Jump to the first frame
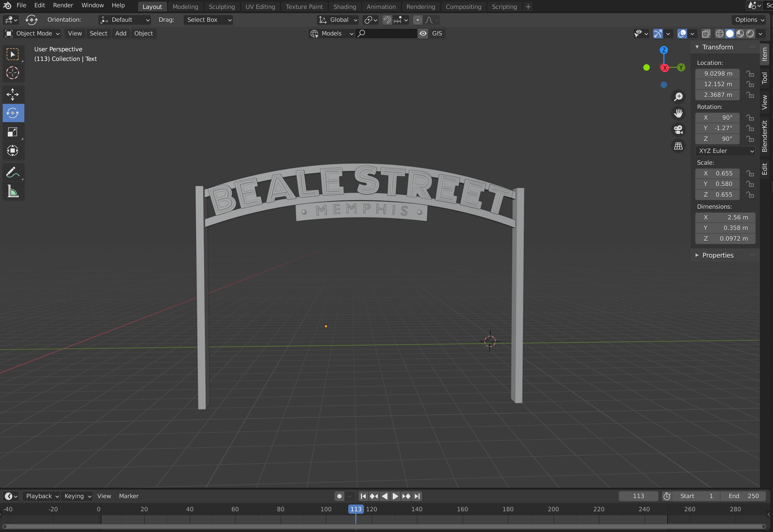The width and height of the screenshot is (773, 532). [363, 496]
